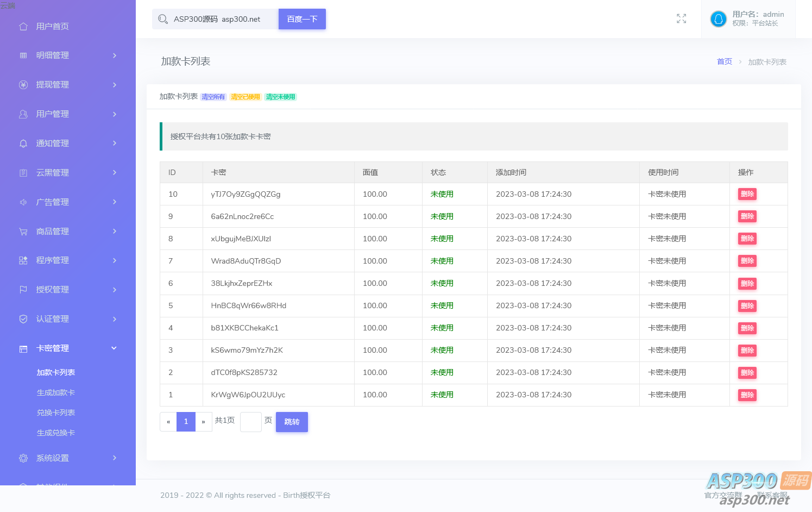The height and width of the screenshot is (512, 812).
Task: Open 生成加款卡 submenu item
Action: [56, 392]
